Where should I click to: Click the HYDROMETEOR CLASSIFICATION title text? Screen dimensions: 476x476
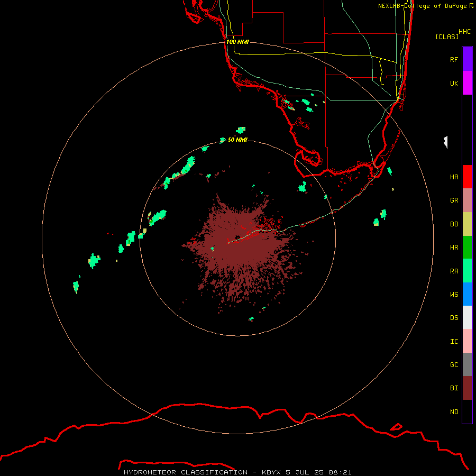tap(186, 472)
